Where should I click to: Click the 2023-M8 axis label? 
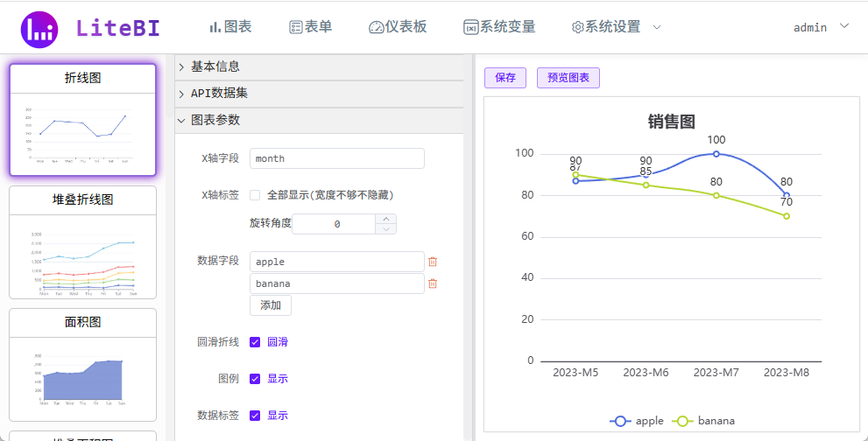pos(786,373)
